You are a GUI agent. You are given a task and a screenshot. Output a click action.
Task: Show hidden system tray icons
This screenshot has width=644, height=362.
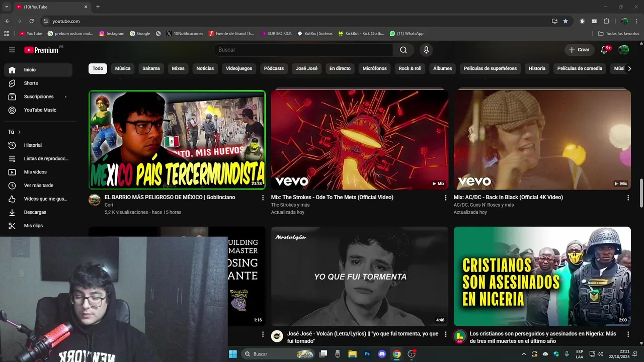[524, 354]
